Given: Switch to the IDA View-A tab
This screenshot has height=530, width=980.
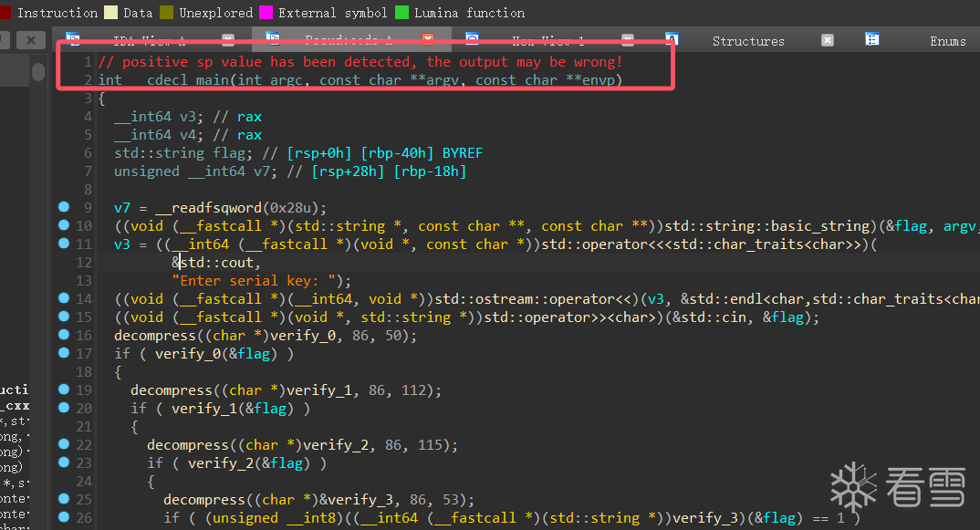Looking at the screenshot, I should (x=150, y=41).
